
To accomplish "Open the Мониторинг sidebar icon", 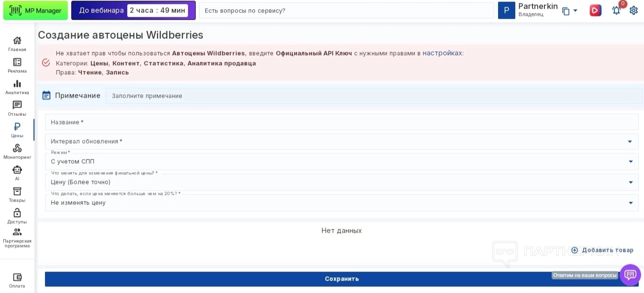I will pos(17,148).
